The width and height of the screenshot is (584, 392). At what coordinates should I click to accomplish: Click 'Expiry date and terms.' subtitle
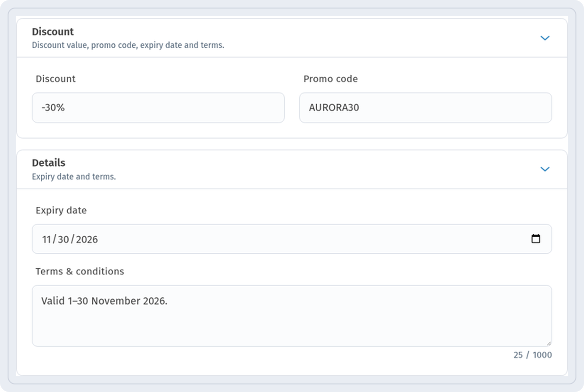[x=74, y=177]
